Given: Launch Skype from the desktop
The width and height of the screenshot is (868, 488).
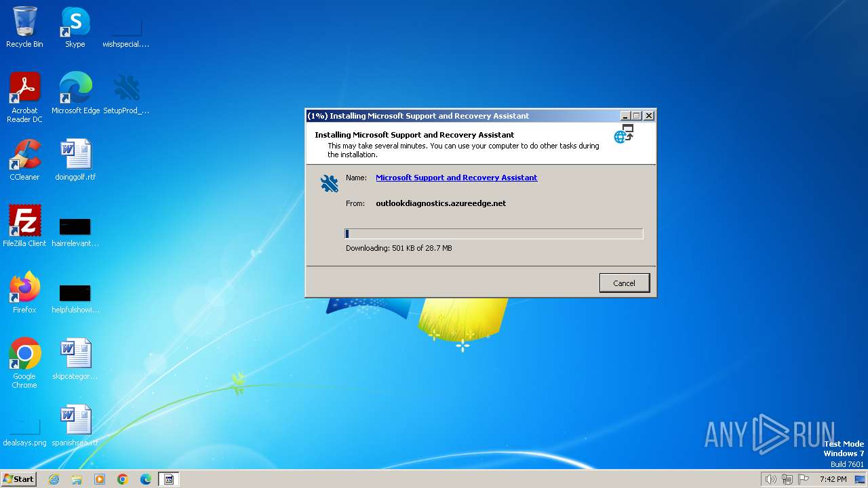Looking at the screenshot, I should (75, 27).
